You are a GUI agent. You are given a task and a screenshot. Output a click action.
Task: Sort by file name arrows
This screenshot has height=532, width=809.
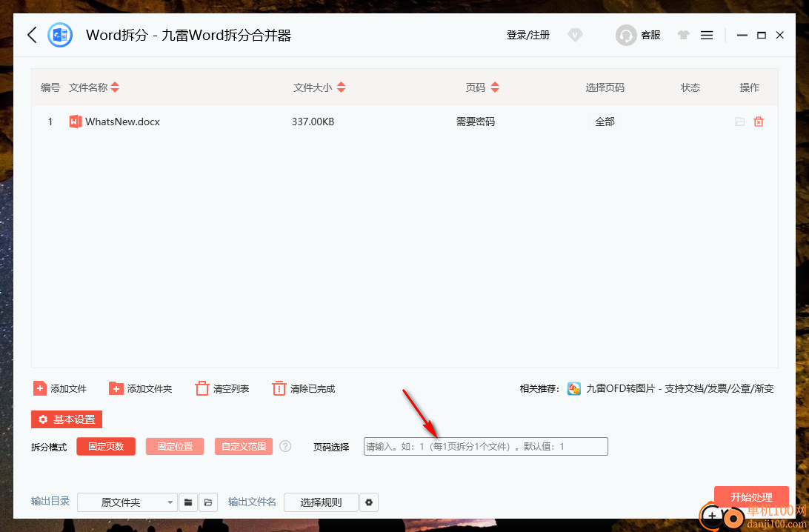(115, 87)
